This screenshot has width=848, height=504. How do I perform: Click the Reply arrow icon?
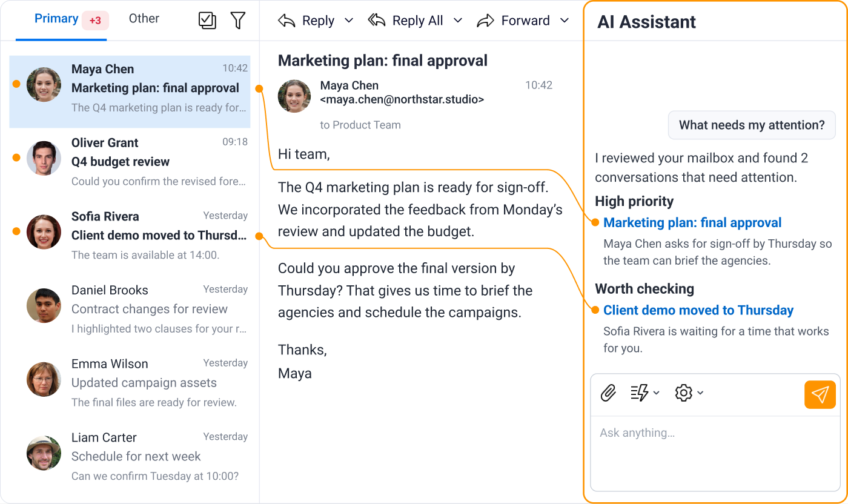pyautogui.click(x=287, y=21)
